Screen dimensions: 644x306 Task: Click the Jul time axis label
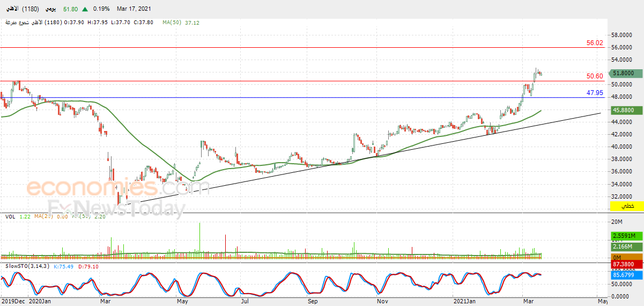click(245, 302)
